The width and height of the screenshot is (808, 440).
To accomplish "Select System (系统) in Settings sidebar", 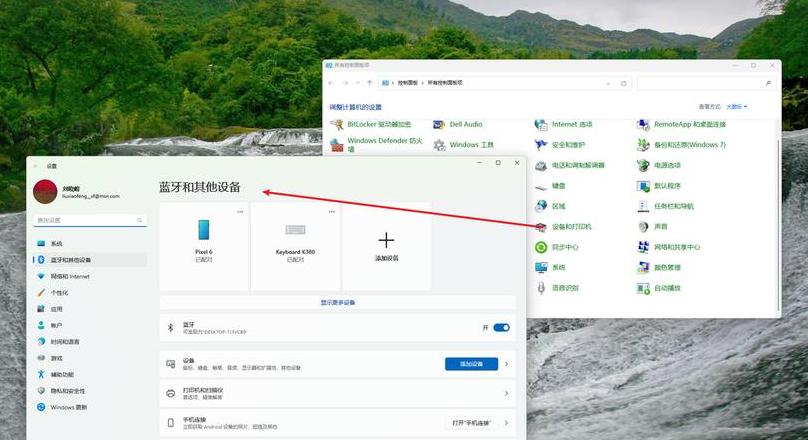I will 90,243.
